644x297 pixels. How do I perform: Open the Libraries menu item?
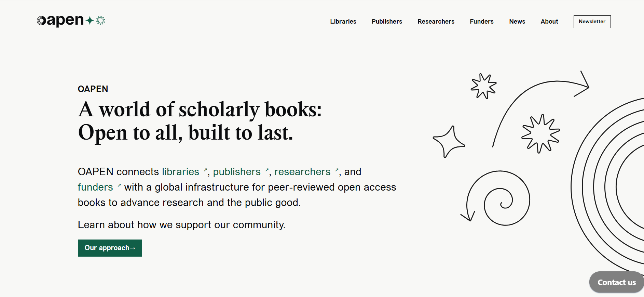343,22
